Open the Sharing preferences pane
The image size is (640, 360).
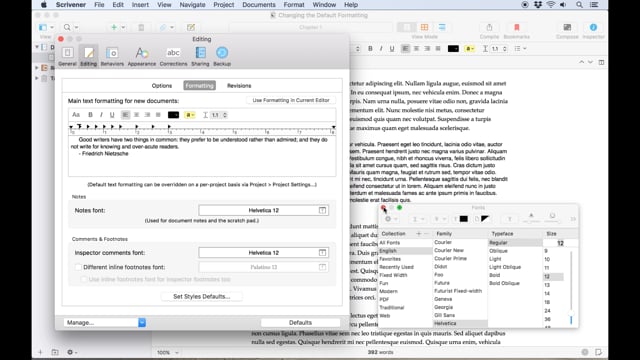[200, 56]
